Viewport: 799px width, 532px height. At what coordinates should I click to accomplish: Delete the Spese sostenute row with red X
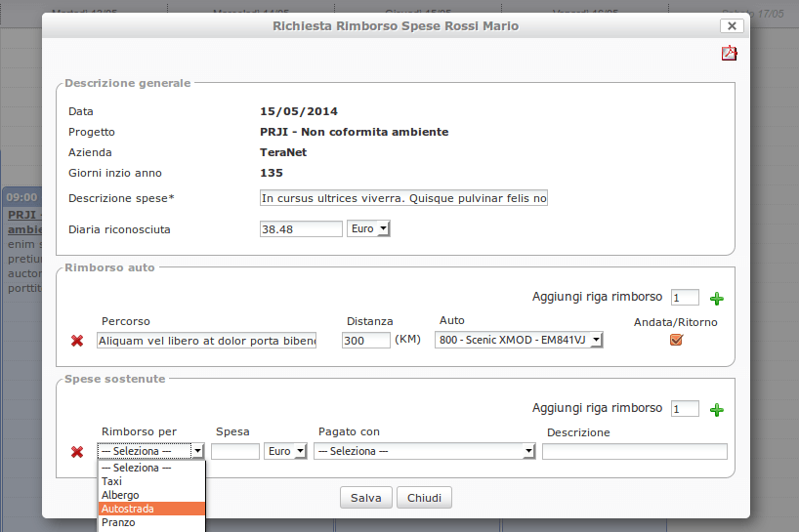coord(77,452)
